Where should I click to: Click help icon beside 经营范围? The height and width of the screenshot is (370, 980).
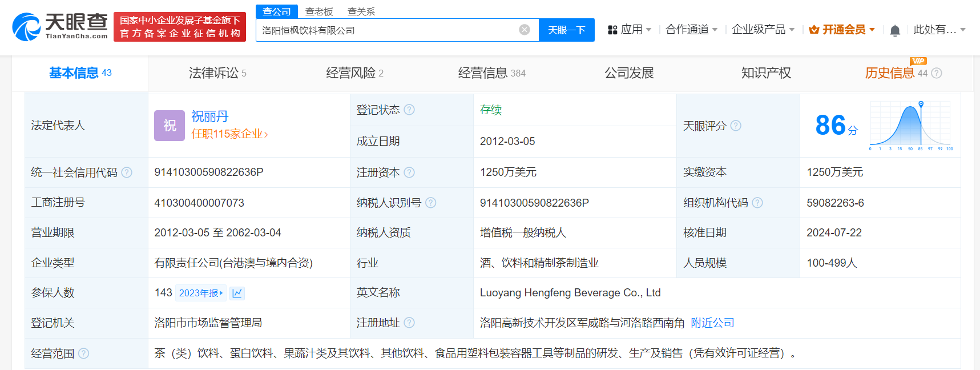point(83,353)
